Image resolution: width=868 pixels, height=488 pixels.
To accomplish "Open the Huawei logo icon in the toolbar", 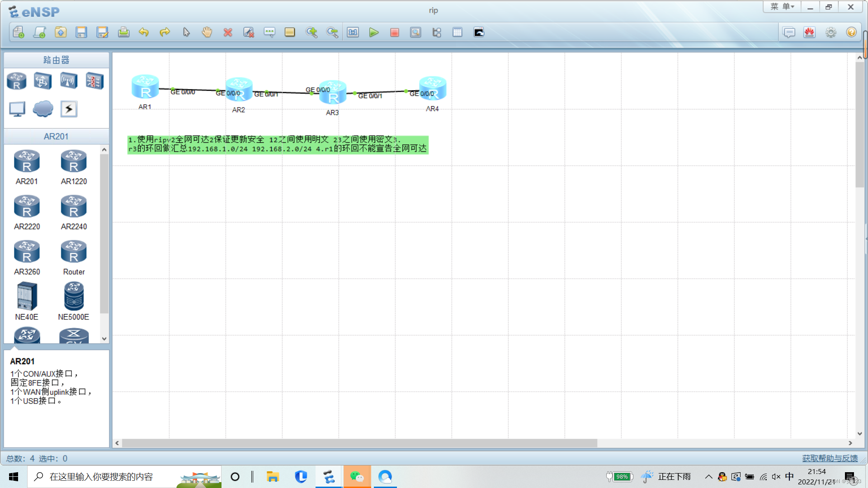I will click(x=809, y=33).
